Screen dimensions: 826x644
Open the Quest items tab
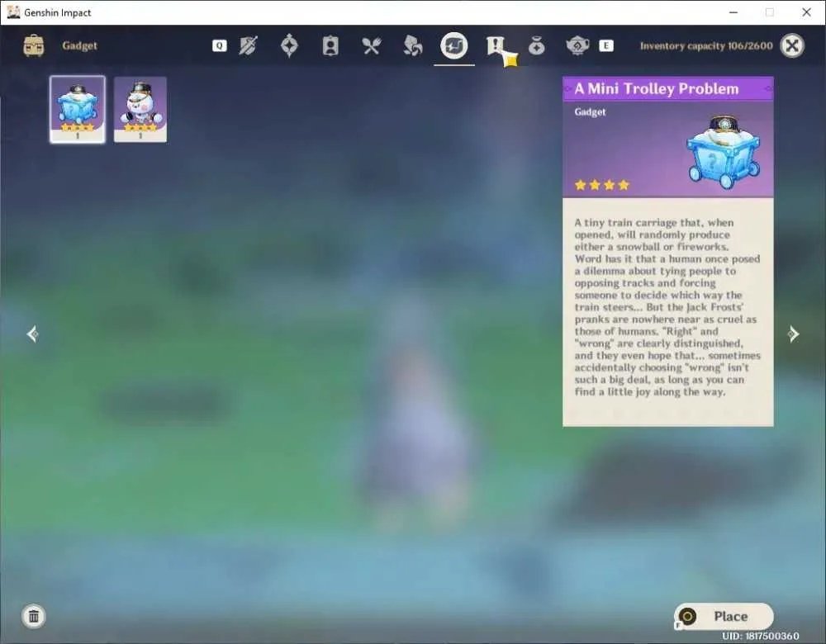495,45
